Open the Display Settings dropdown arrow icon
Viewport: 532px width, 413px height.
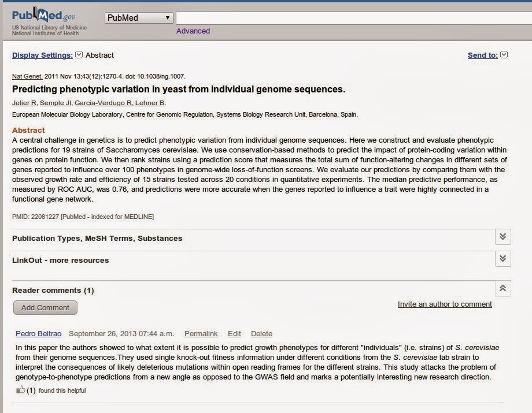[x=79, y=55]
